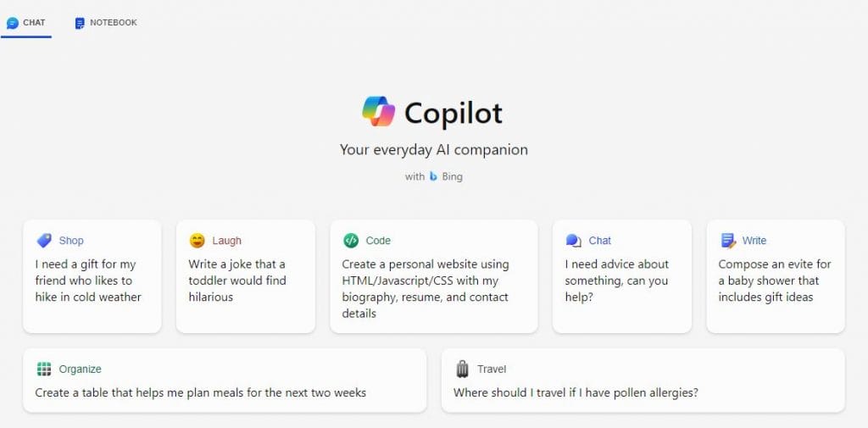Pick the personal website code prompt
Image resolution: width=868 pixels, height=428 pixels.
(426, 289)
